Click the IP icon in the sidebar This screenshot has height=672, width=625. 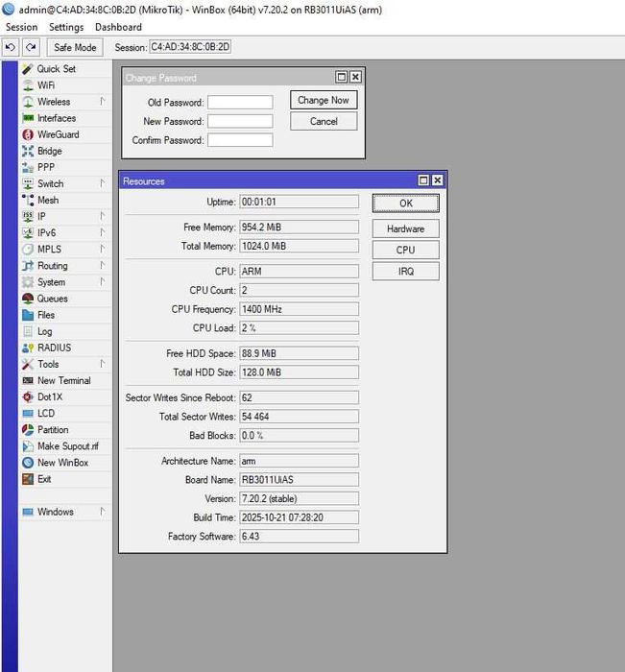(28, 216)
